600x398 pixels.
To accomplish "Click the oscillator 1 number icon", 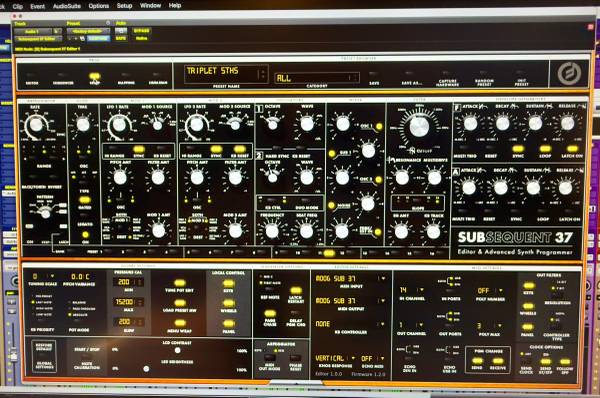I will point(259,109).
